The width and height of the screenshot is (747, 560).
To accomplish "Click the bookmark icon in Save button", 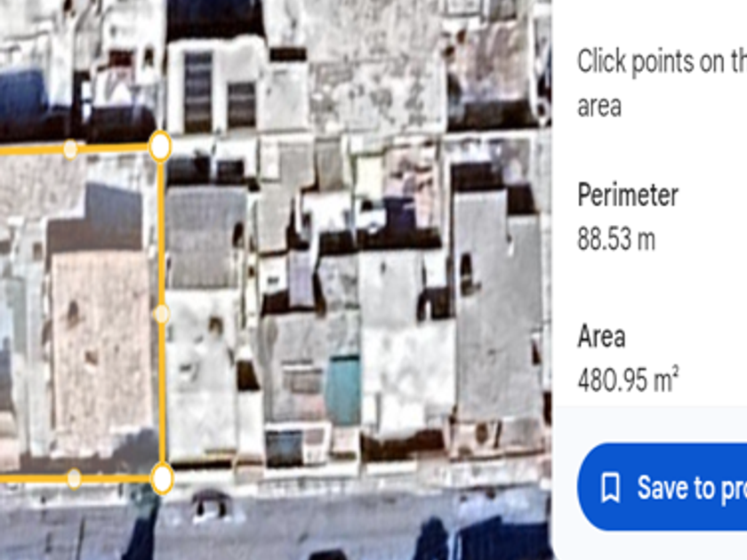I will tap(610, 488).
